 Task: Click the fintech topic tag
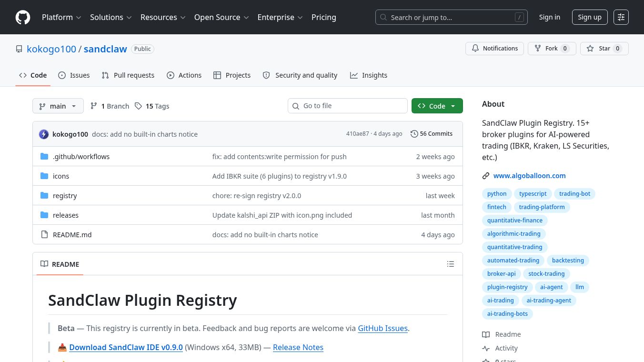click(497, 207)
